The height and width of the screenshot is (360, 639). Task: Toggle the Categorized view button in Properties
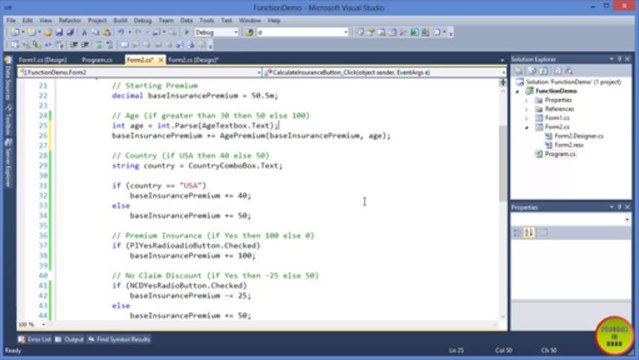point(517,233)
